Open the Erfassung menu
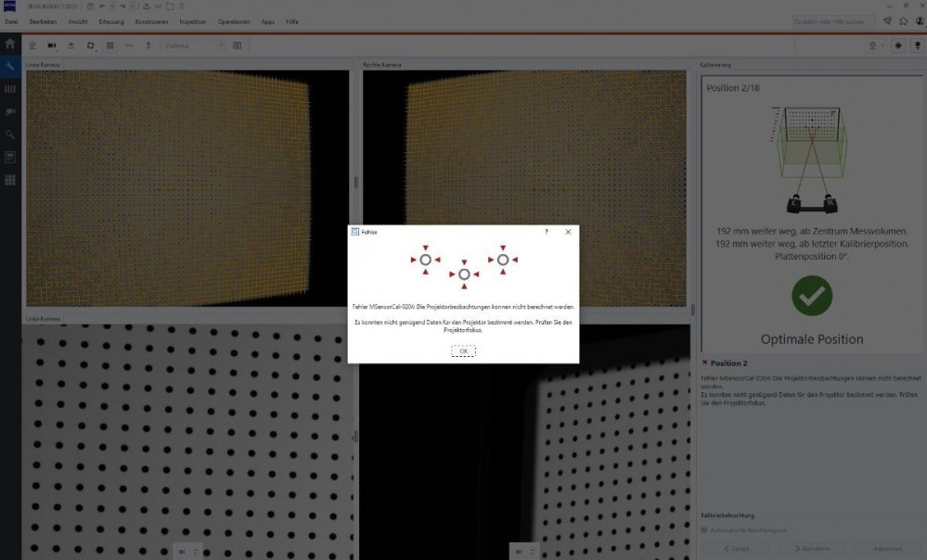This screenshot has height=560, width=927. click(111, 20)
